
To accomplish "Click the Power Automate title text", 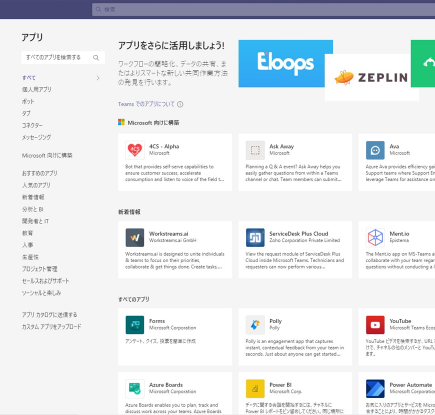I will 411,385.
